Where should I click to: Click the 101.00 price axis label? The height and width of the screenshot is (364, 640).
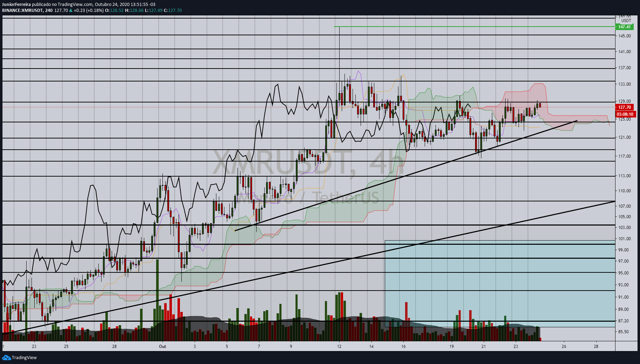click(625, 238)
